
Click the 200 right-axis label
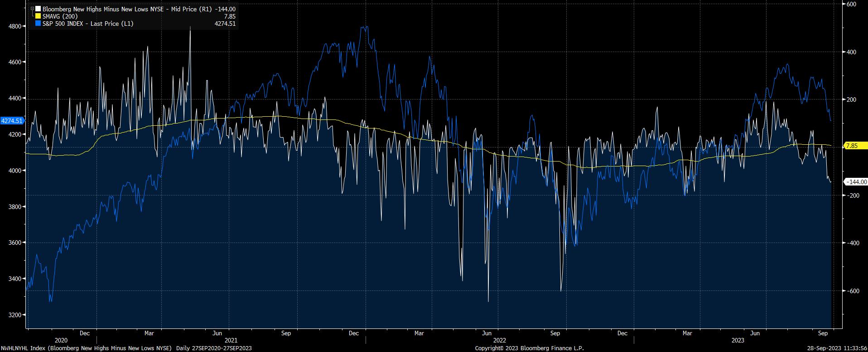[x=851, y=100]
